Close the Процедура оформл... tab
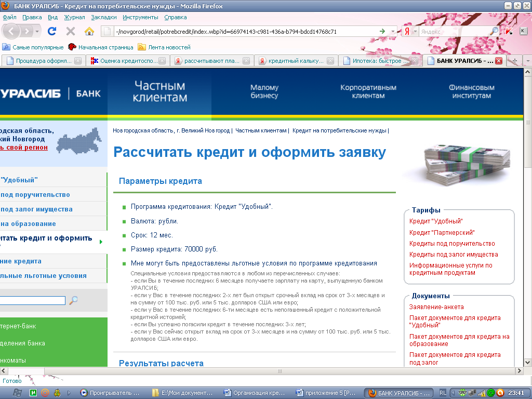 coord(78,61)
